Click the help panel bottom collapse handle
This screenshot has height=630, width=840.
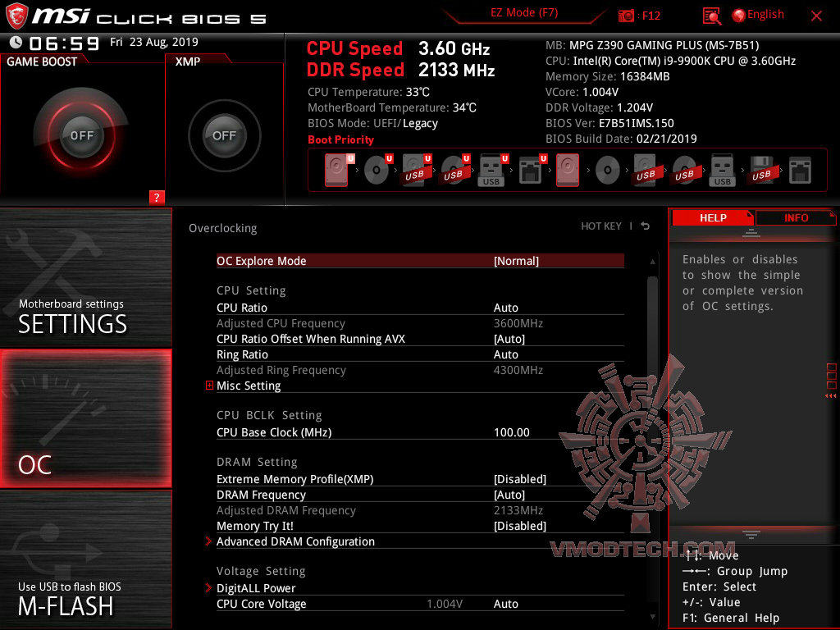(x=751, y=534)
